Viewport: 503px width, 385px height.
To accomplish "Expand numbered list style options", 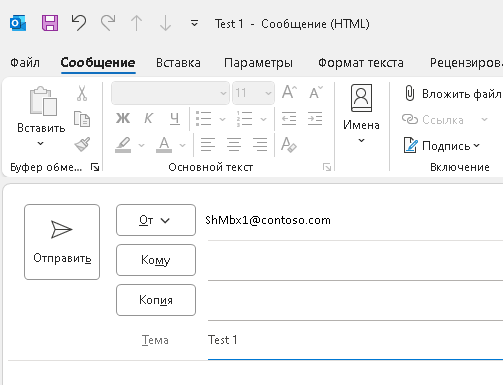I will [x=263, y=119].
